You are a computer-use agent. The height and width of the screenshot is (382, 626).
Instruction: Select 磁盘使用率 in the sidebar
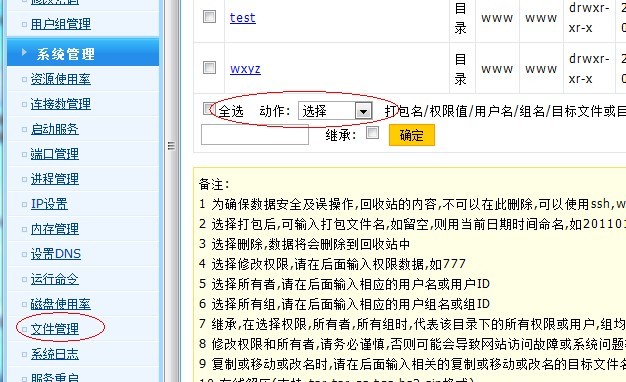[x=61, y=304]
